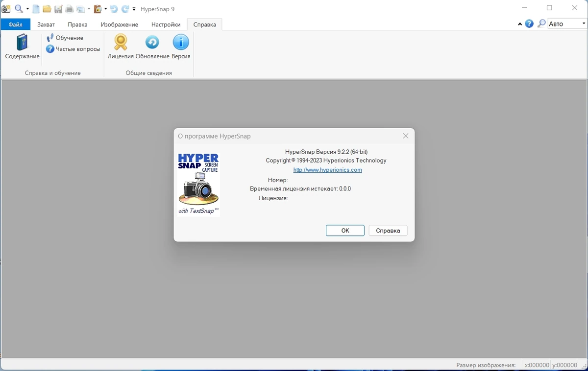Click the Undo arrow icon
588x371 pixels.
[114, 9]
